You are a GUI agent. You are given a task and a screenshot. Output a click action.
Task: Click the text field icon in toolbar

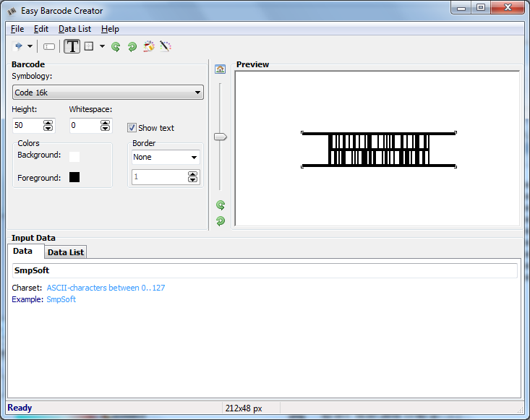[49, 46]
